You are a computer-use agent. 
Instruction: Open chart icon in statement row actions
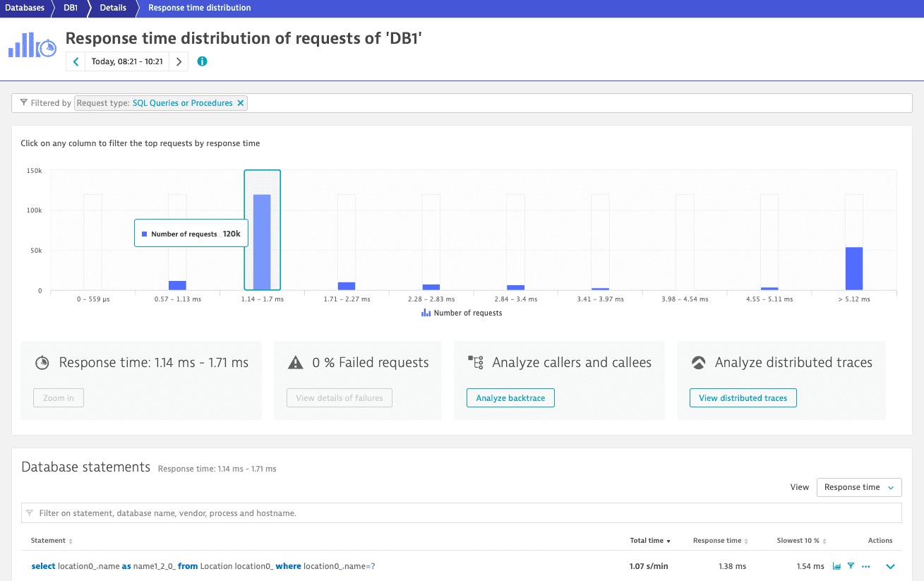click(836, 566)
